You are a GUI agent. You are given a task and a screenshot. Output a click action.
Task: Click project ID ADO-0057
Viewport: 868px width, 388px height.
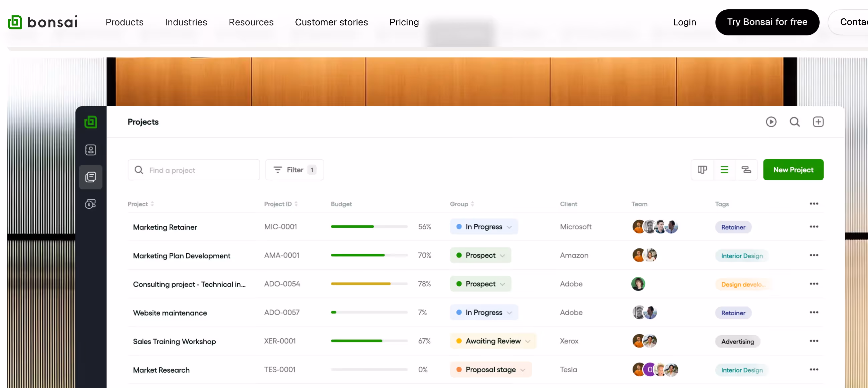click(282, 313)
